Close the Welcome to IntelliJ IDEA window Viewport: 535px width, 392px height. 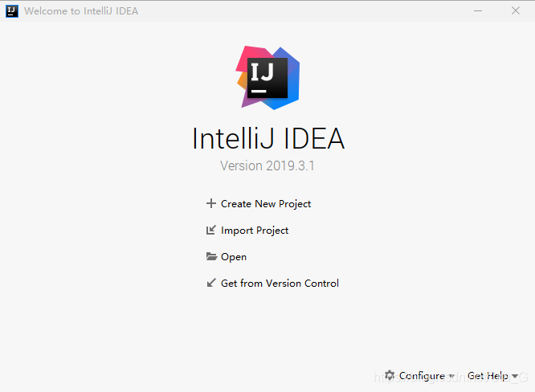click(515, 11)
